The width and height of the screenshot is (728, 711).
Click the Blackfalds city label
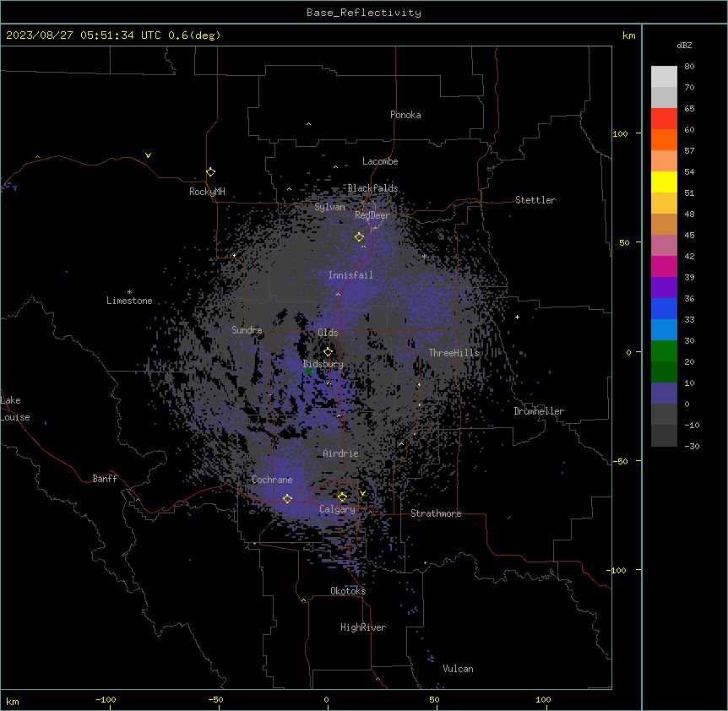click(372, 188)
